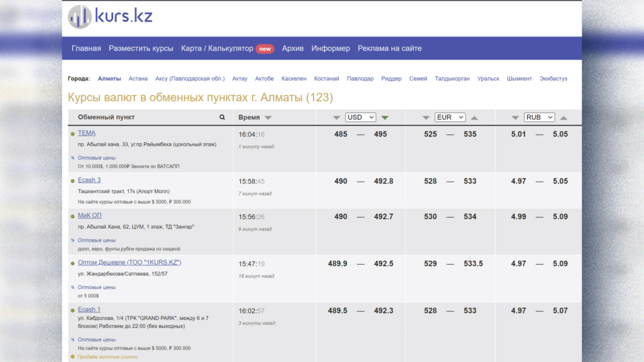Click the Обменный пункт column header

(106, 118)
